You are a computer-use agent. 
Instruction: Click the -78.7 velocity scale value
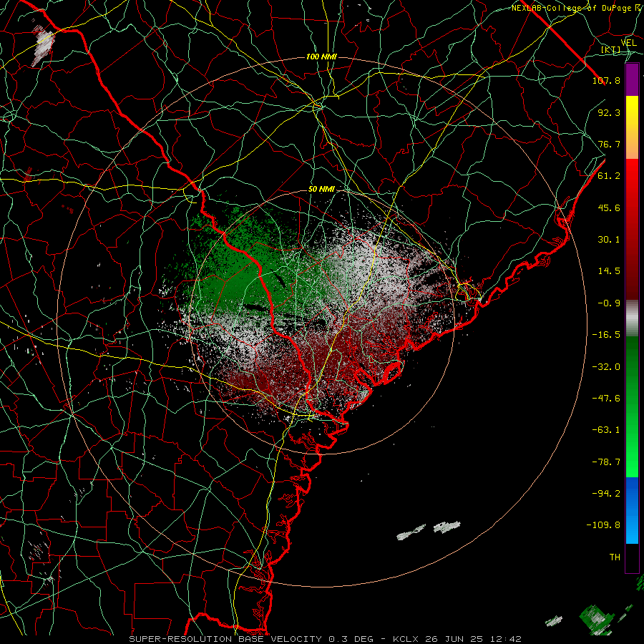point(606,462)
